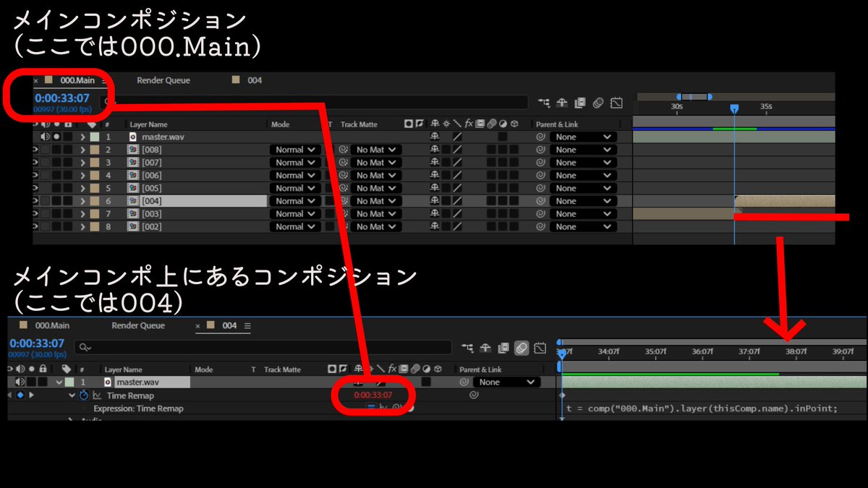
Task: Expand layer 1 master.wav in 000.Main
Action: click(82, 137)
